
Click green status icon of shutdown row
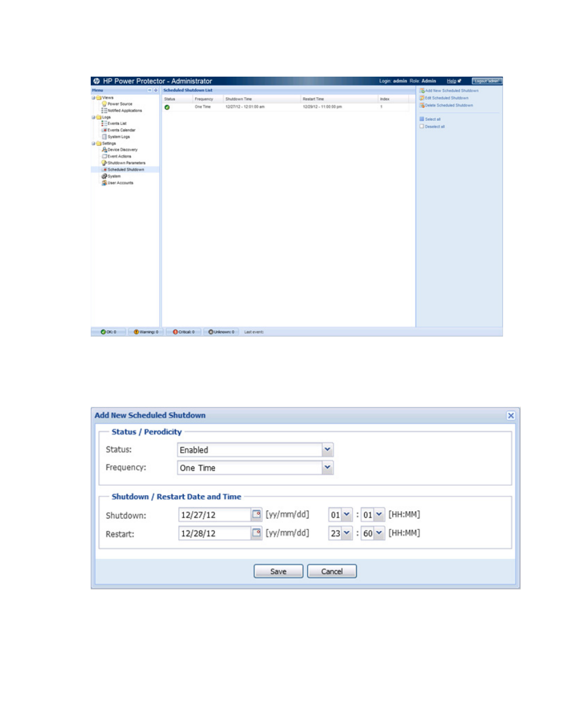point(167,107)
